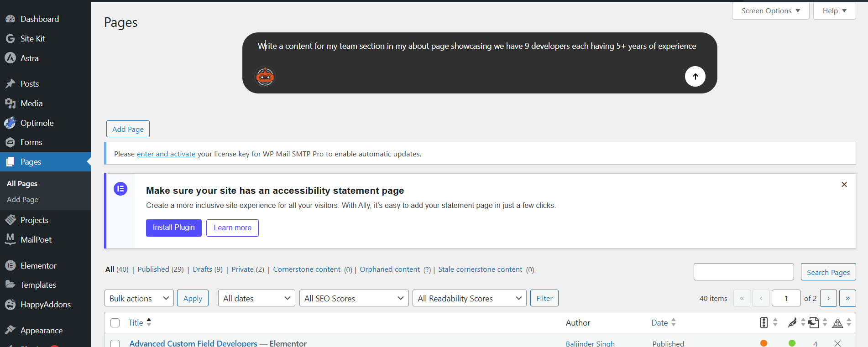Expand the Help panel
Viewport: 868px width, 347px height.
tap(834, 11)
